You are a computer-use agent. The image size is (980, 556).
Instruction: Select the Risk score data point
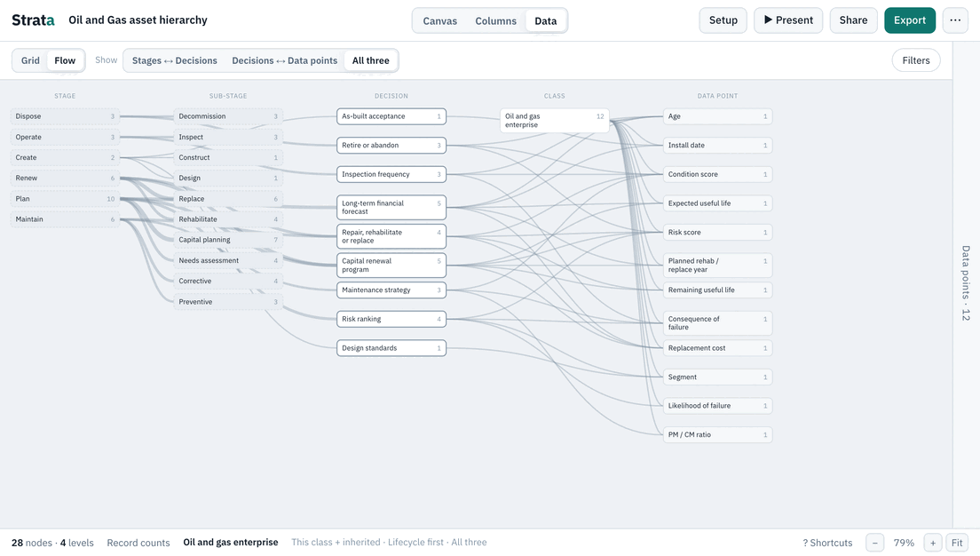click(717, 232)
